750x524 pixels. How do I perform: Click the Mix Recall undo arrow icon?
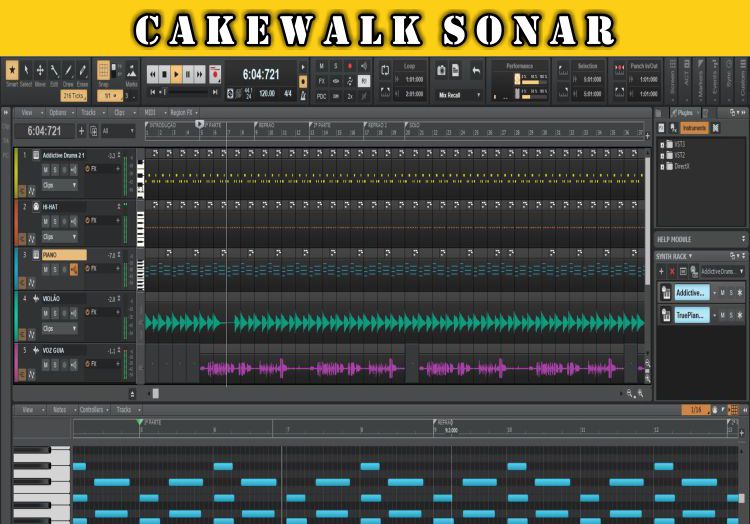(476, 71)
